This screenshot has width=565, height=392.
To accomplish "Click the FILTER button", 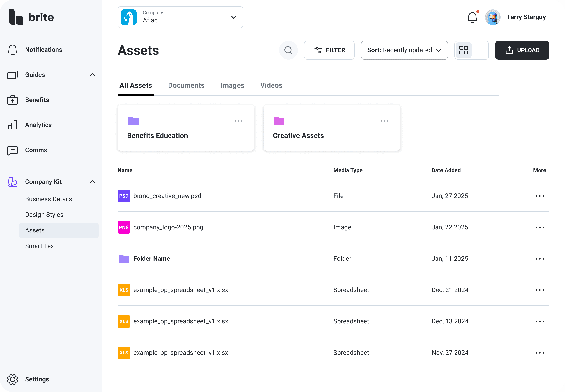I will tap(329, 50).
